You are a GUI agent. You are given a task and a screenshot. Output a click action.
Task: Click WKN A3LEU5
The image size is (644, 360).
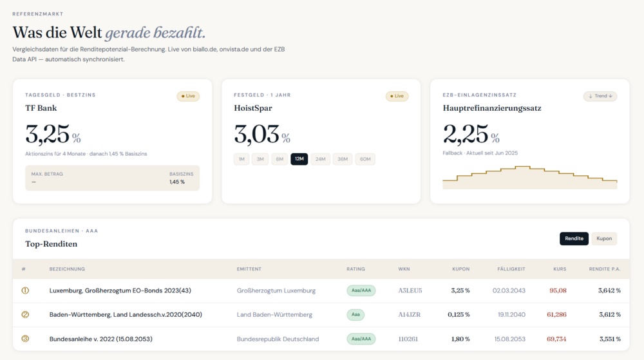(x=410, y=290)
